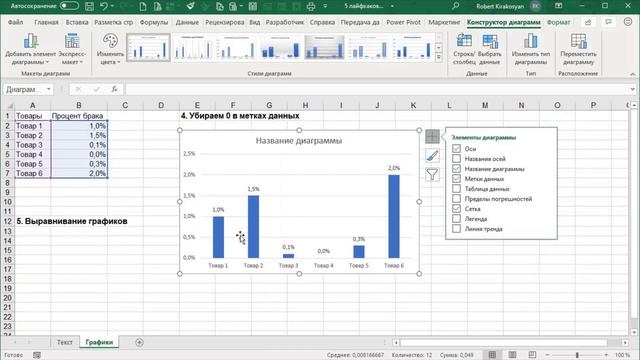
Task: Click the search magnifier in title bar
Action: click(x=456, y=6)
